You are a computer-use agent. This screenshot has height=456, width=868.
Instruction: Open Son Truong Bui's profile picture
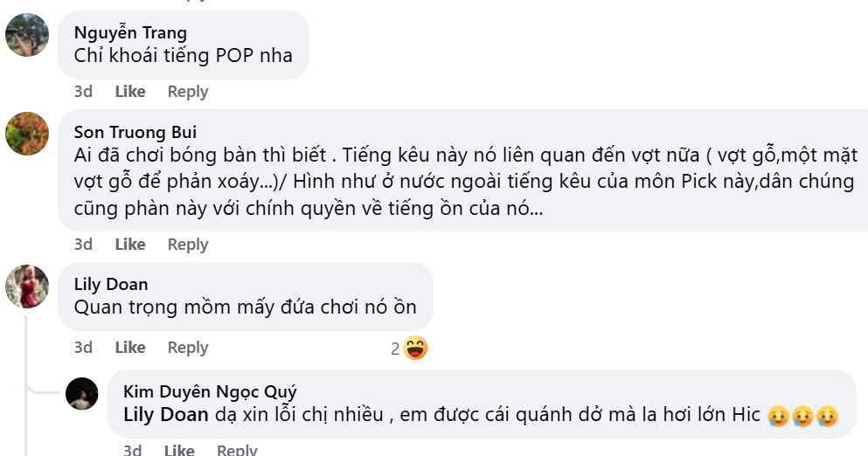click(27, 134)
